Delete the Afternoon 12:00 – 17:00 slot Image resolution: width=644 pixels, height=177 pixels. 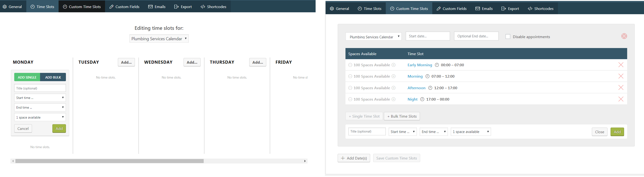[621, 88]
